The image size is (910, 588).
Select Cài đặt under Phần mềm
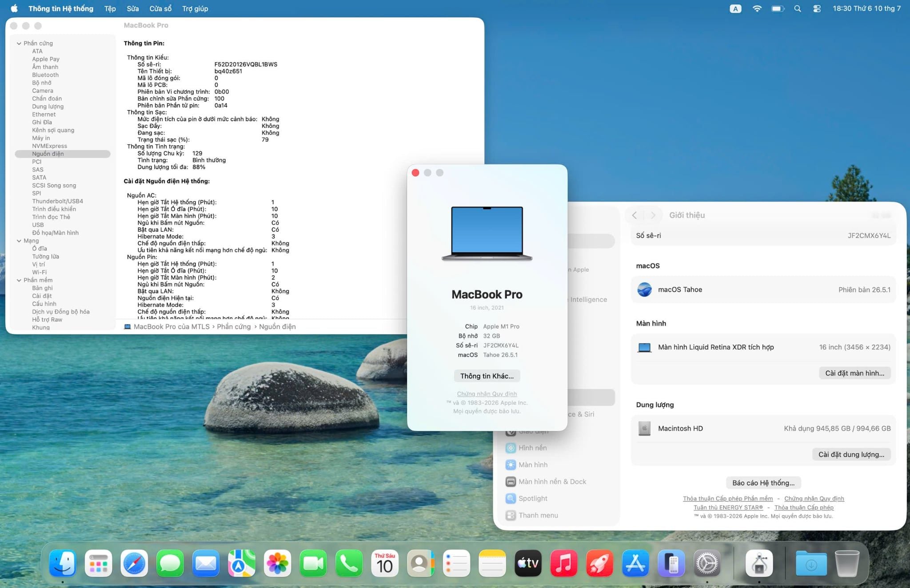pos(42,296)
